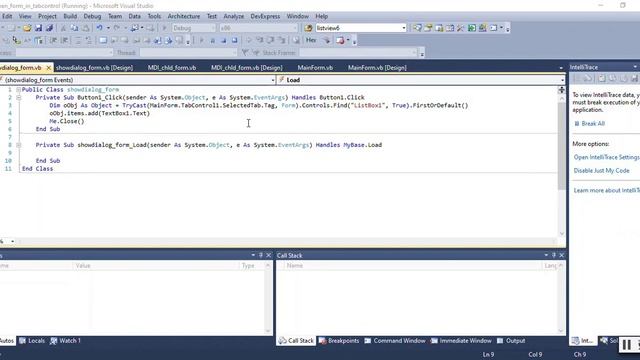
Task: Click the Disable Just My Code link
Action: click(x=601, y=171)
